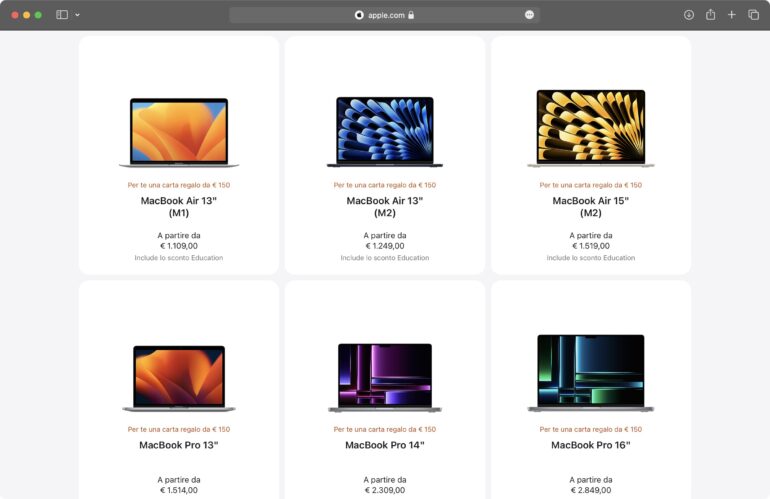The image size is (770, 499).
Task: Select MacBook Air 13" (M2) title
Action: [x=385, y=207]
